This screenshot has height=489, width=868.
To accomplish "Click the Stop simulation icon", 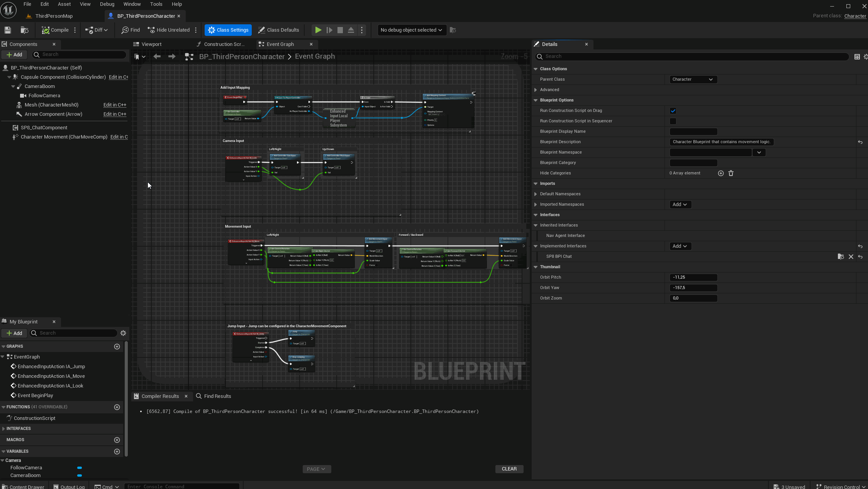I will click(x=340, y=30).
